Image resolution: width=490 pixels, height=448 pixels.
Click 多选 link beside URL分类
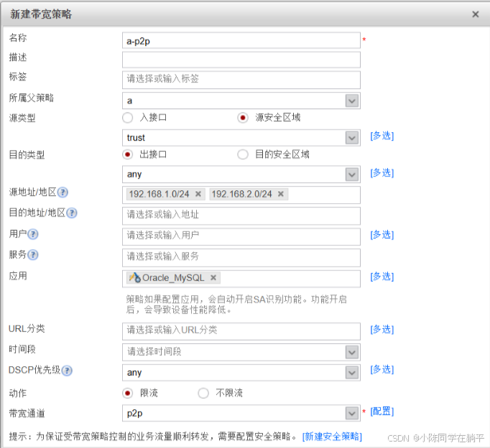(382, 330)
